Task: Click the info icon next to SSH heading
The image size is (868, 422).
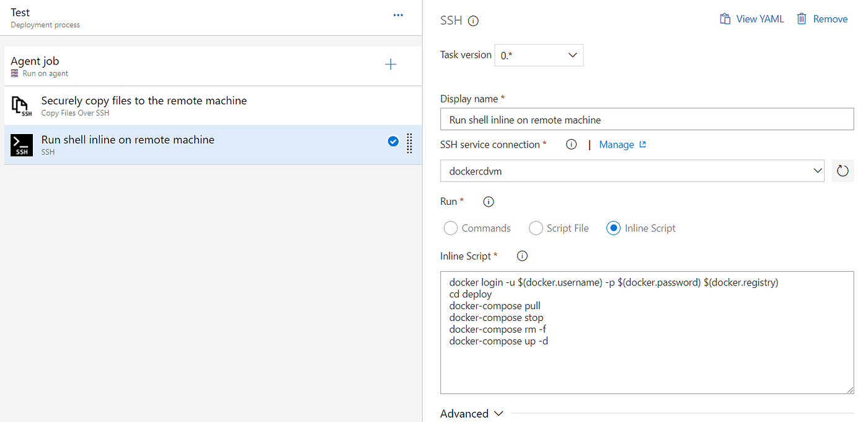Action: pyautogui.click(x=474, y=20)
